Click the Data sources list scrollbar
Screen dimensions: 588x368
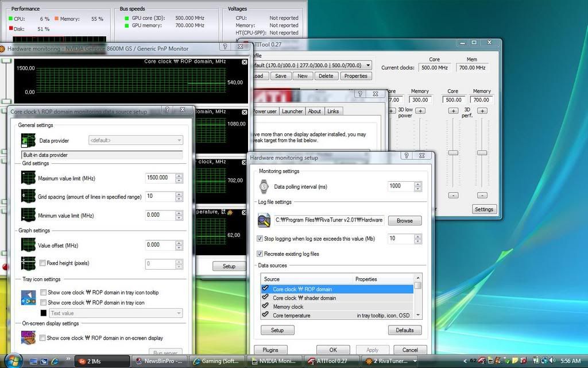click(418, 297)
